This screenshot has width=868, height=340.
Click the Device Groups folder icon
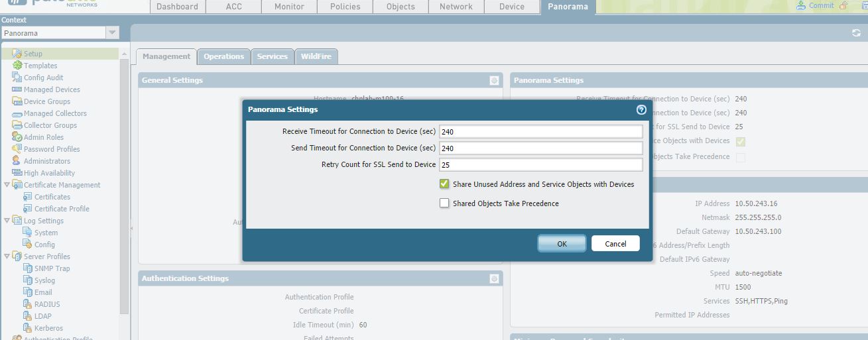point(17,101)
